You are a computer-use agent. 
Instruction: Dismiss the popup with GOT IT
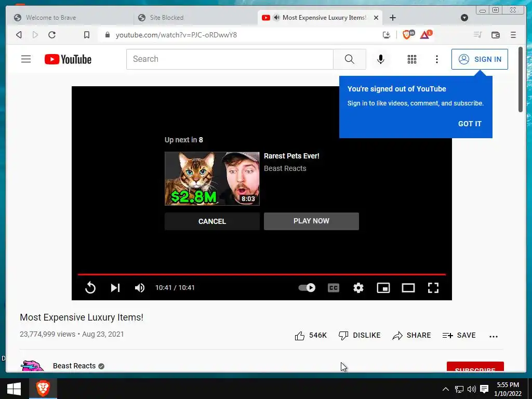pyautogui.click(x=470, y=124)
